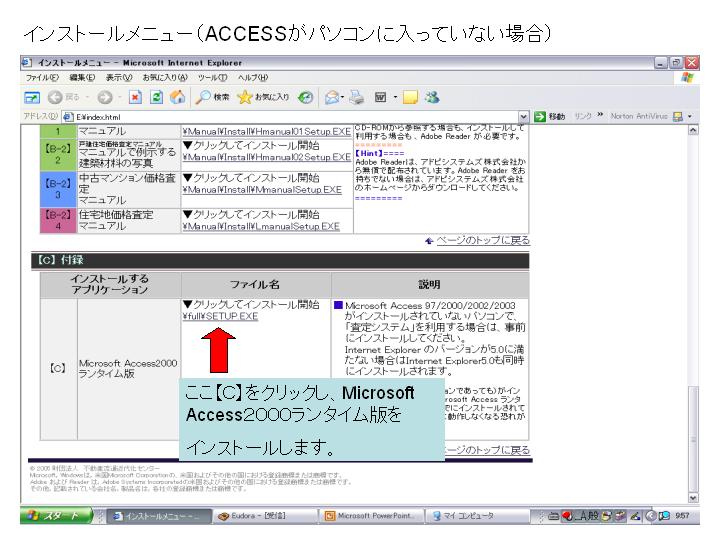Screen dimensions: 720x540
Task: Click the IME language bar A般 indicator
Action: tap(588, 516)
